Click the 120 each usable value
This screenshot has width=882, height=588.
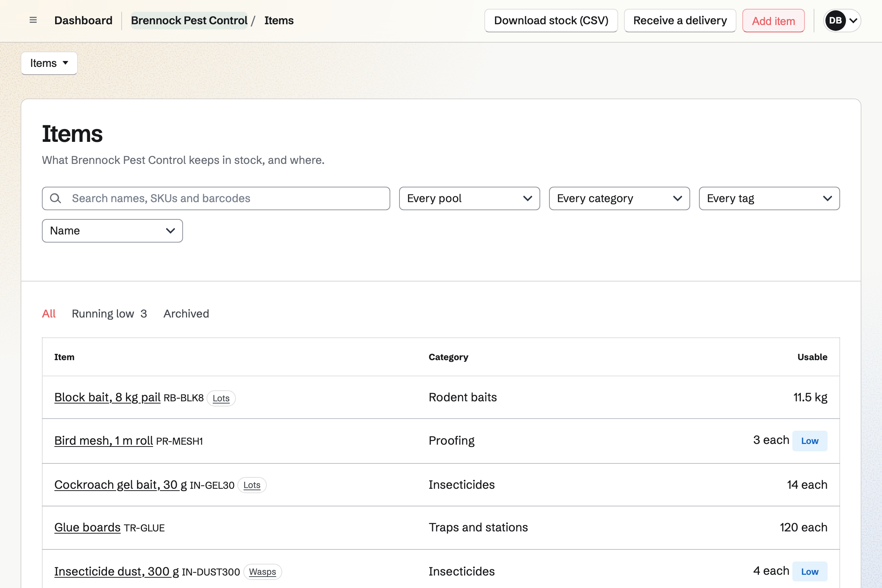[x=803, y=527]
